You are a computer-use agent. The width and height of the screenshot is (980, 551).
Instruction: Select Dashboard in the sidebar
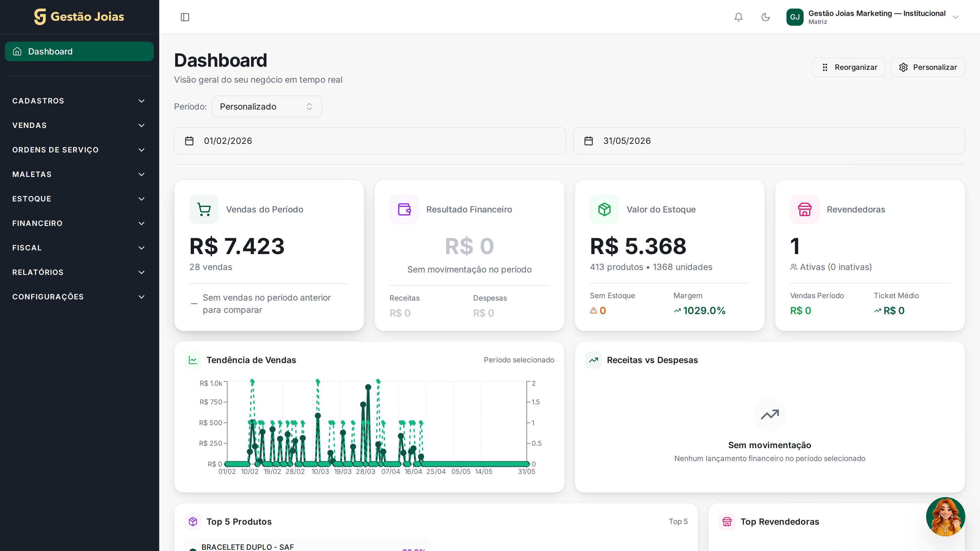point(79,51)
